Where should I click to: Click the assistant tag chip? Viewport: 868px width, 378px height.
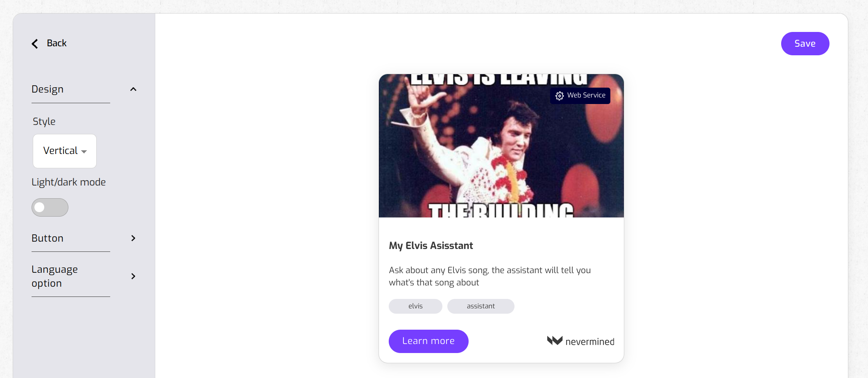click(x=481, y=306)
